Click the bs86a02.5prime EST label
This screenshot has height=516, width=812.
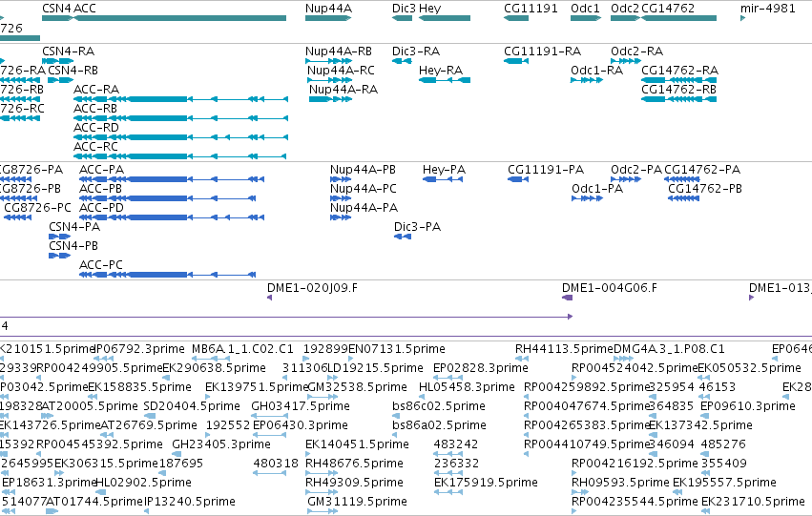(x=439, y=425)
